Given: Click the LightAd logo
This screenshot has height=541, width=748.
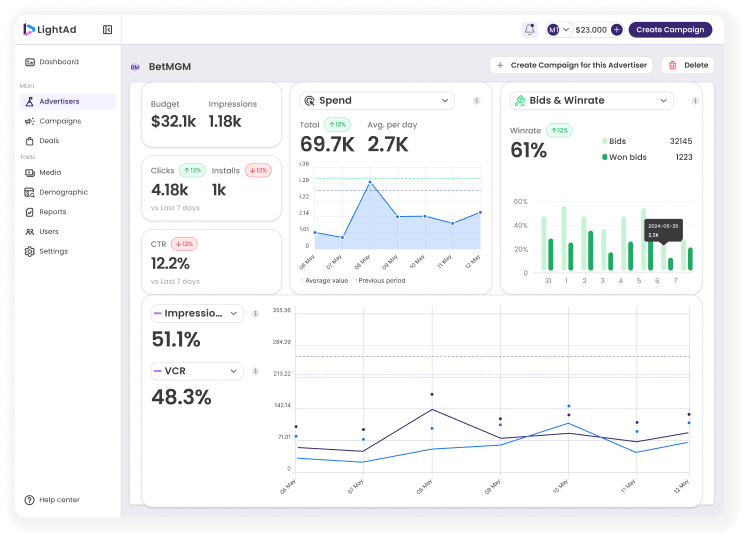Looking at the screenshot, I should [x=50, y=30].
